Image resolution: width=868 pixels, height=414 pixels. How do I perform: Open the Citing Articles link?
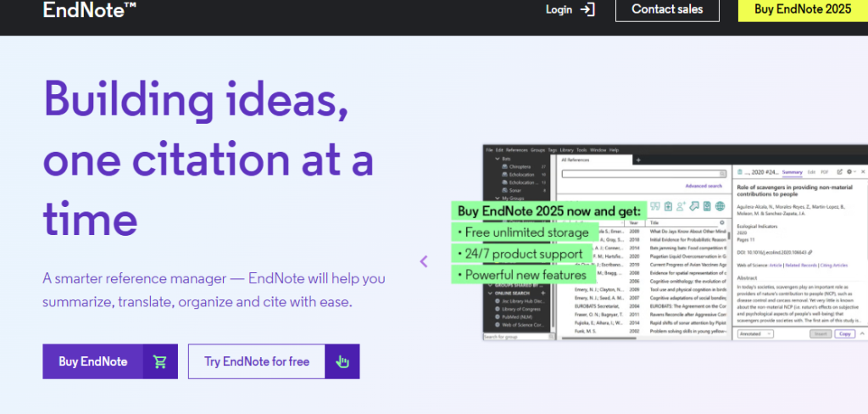[834, 266]
